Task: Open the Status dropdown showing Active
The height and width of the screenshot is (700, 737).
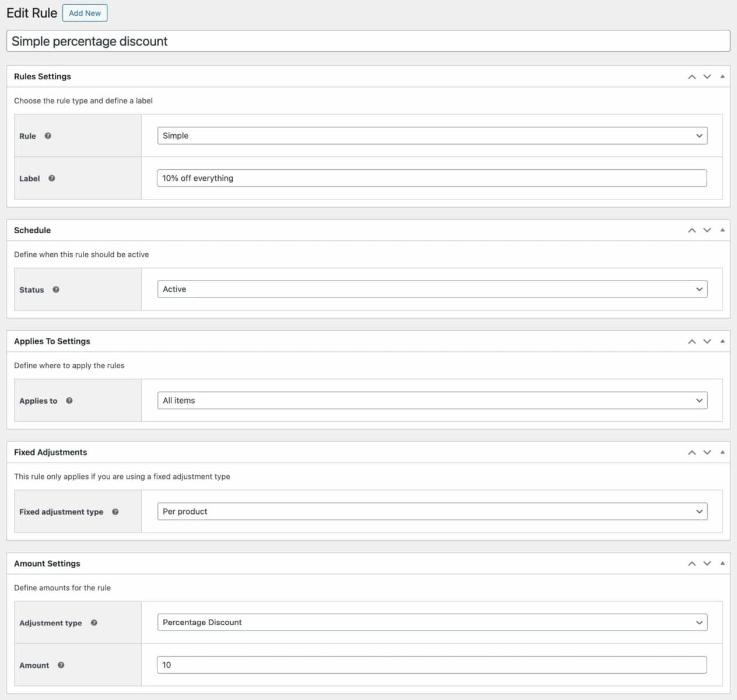Action: pos(432,289)
